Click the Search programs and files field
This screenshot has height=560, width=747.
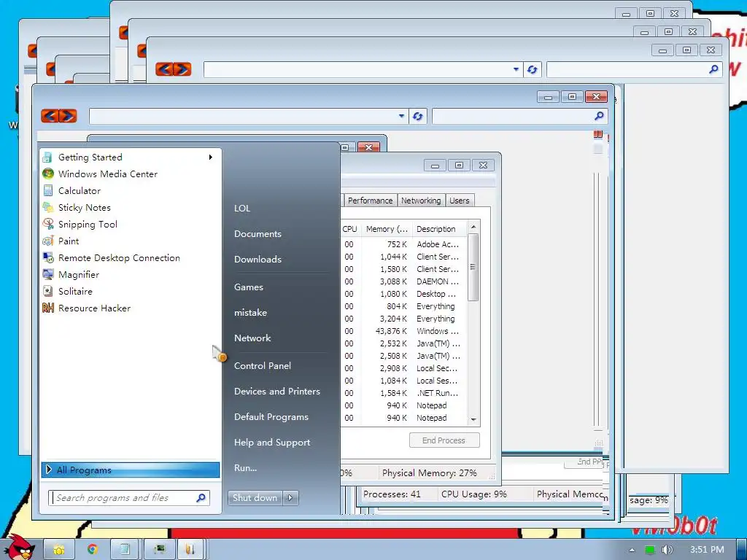[x=129, y=498]
